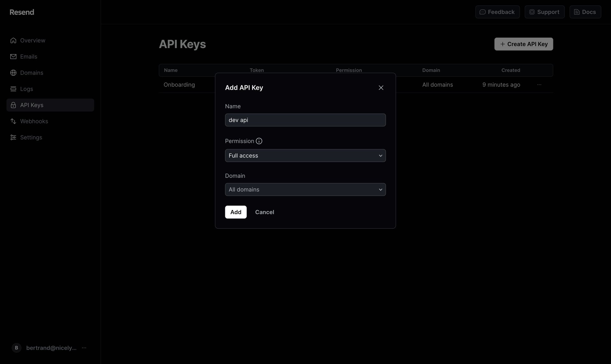Open Webhooks via the arrows icon

pyautogui.click(x=13, y=121)
